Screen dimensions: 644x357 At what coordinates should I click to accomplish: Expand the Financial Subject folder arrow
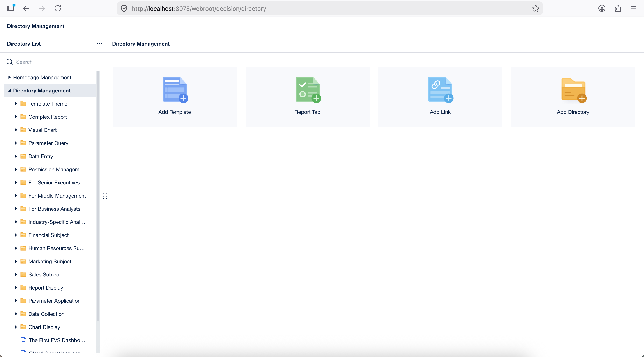point(16,235)
